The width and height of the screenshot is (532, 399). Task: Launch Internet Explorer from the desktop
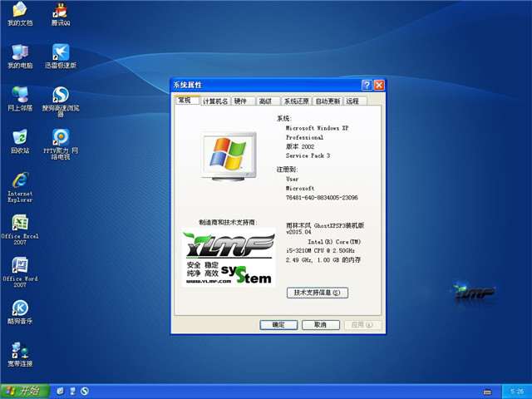20,187
